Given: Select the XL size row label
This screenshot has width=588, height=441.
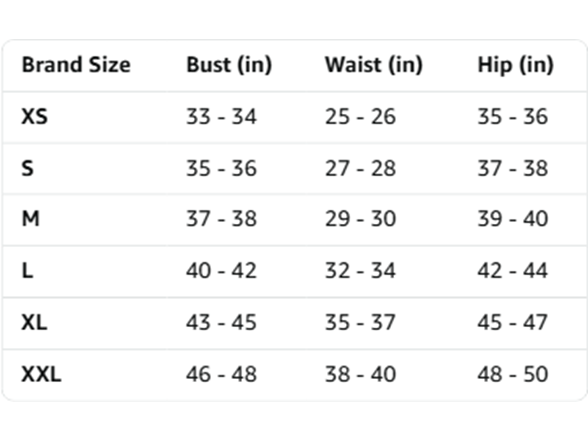Looking at the screenshot, I should pos(34,322).
